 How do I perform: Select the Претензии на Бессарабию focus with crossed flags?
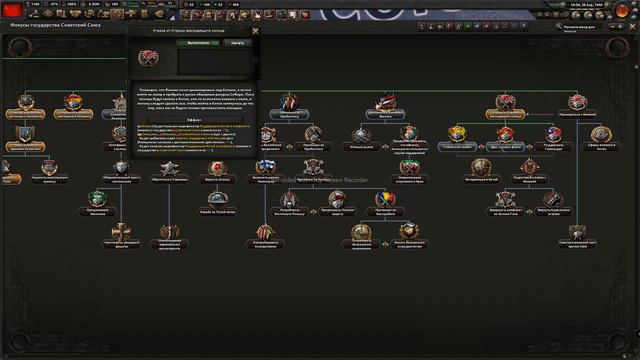point(385,204)
